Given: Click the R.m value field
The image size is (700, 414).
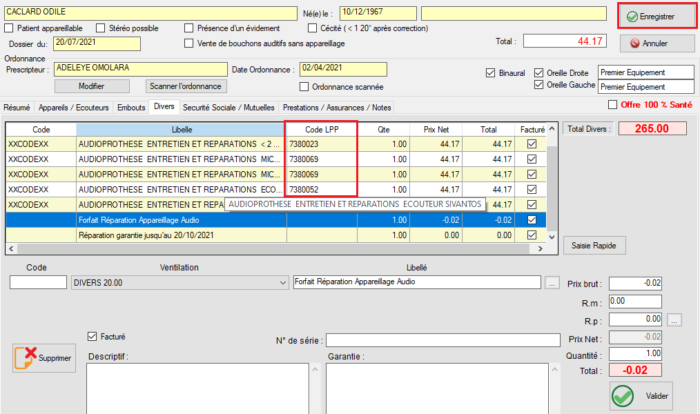Looking at the screenshot, I should point(635,301).
